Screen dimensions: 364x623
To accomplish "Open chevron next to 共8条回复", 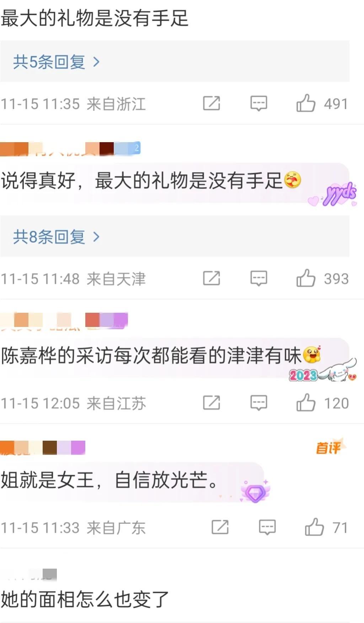I will tap(96, 237).
